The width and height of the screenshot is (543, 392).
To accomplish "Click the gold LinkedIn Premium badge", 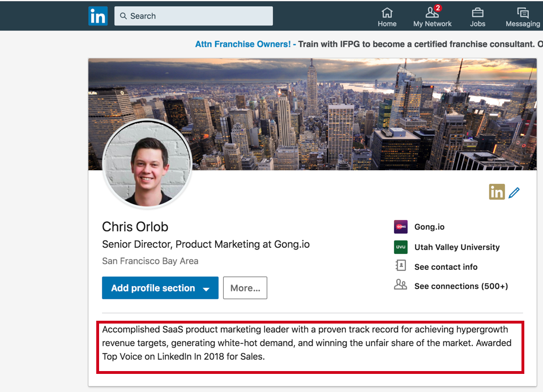I will coord(497,192).
